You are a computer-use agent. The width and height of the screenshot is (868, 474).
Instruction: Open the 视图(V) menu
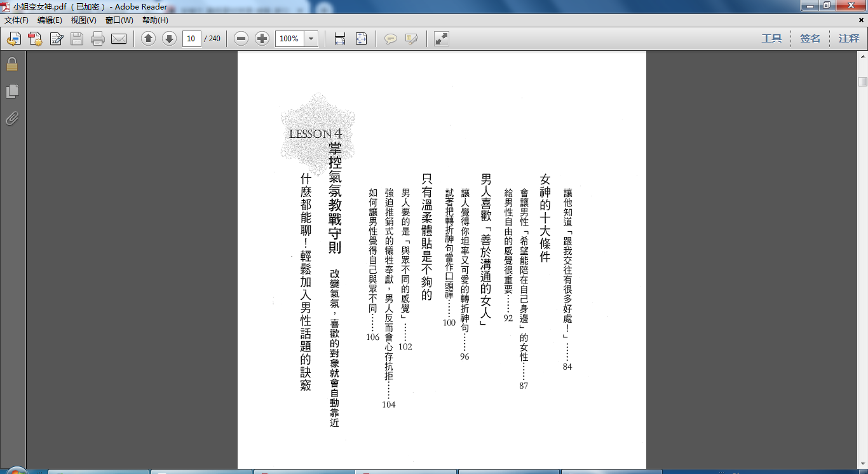tap(83, 20)
